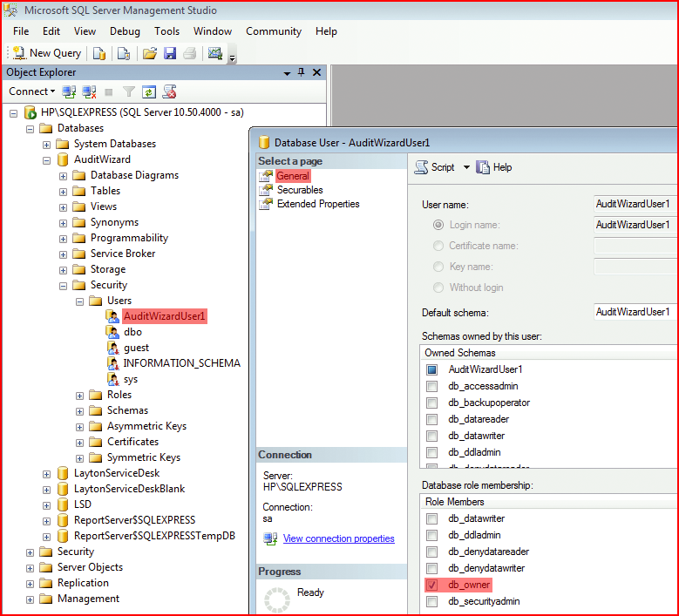Open the Community menu
Image resolution: width=679 pixels, height=616 pixels.
click(x=274, y=31)
